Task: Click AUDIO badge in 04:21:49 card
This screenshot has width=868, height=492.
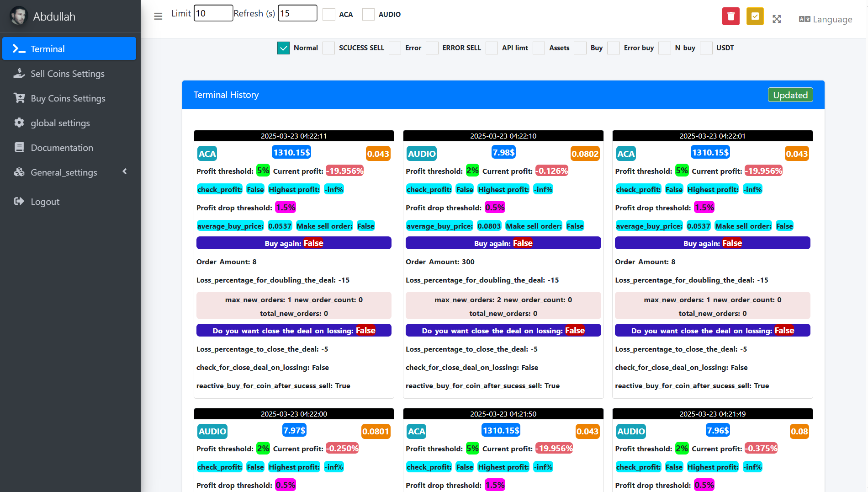Action: [631, 431]
